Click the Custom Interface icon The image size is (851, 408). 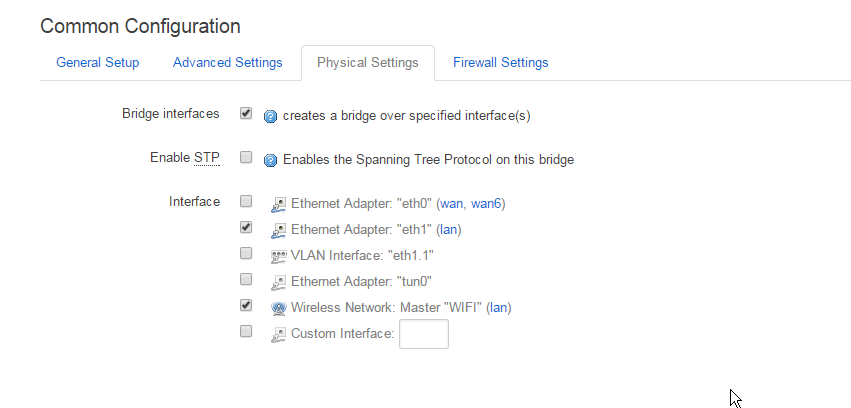coord(279,334)
